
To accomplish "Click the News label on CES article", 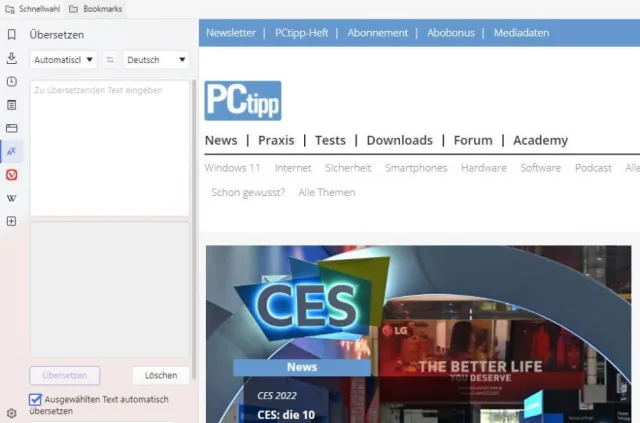I will pyautogui.click(x=302, y=367).
